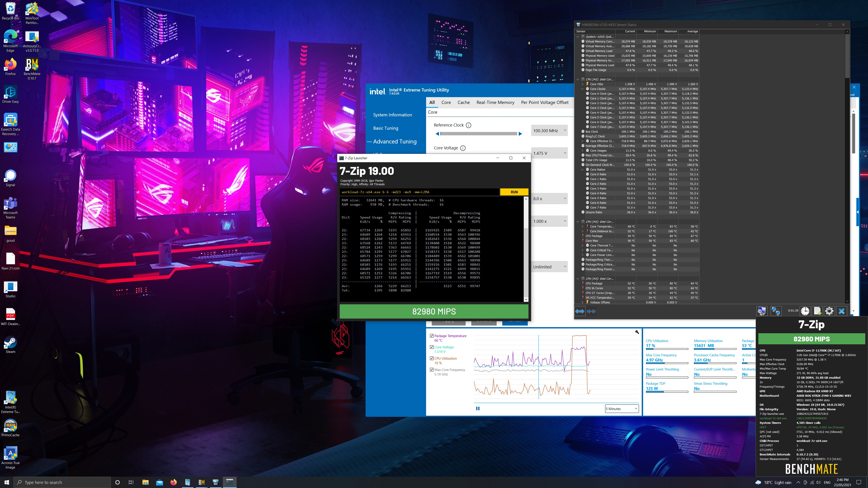Click HWiNFO logging sheet with plus icon
Image resolution: width=868 pixels, height=488 pixels.
point(817,311)
